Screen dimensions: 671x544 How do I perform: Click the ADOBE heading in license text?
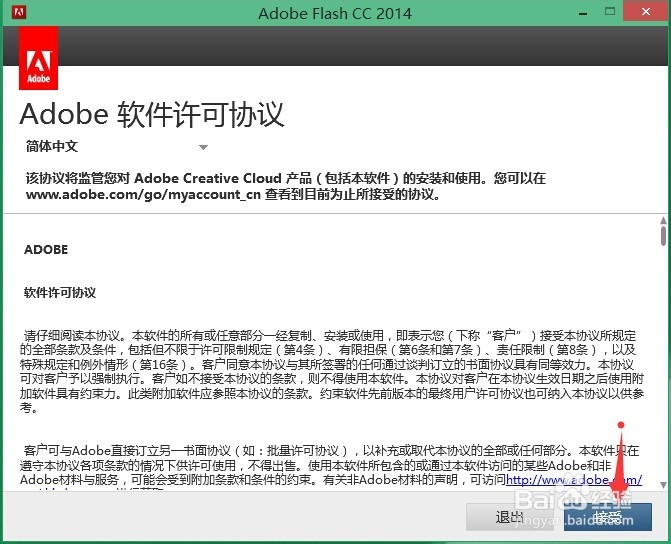tap(46, 250)
